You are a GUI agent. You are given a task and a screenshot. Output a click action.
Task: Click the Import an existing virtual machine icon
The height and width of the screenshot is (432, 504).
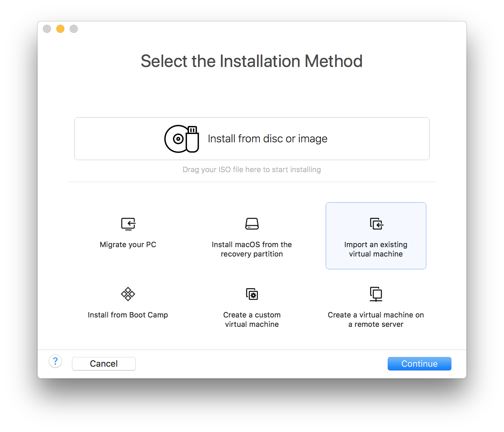coord(376,224)
